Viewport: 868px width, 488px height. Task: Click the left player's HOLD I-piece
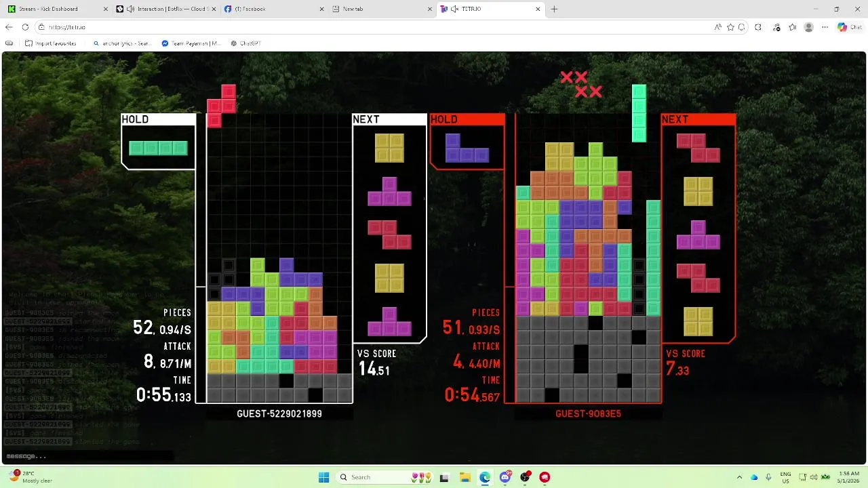coord(158,148)
